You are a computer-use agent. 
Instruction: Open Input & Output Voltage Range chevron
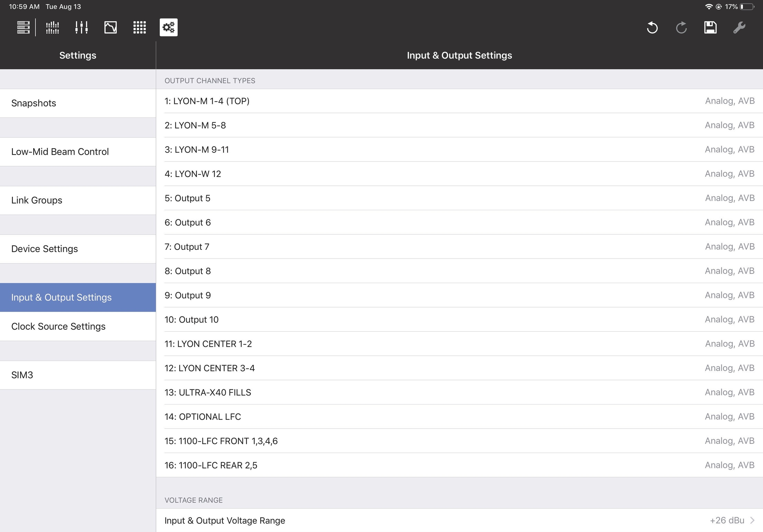click(752, 520)
